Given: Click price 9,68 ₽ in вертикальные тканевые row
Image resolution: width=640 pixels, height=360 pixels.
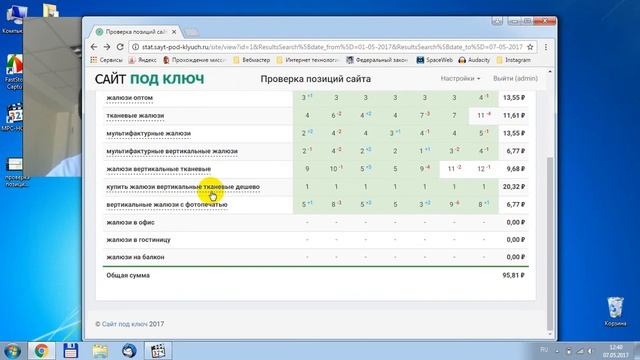Looking at the screenshot, I should pos(515,169).
